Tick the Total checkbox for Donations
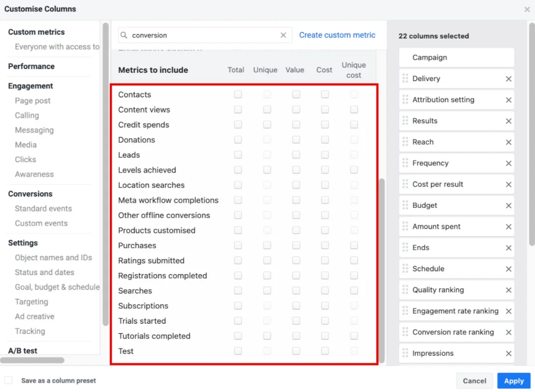Screen dimensions: 535x392 click(238, 140)
